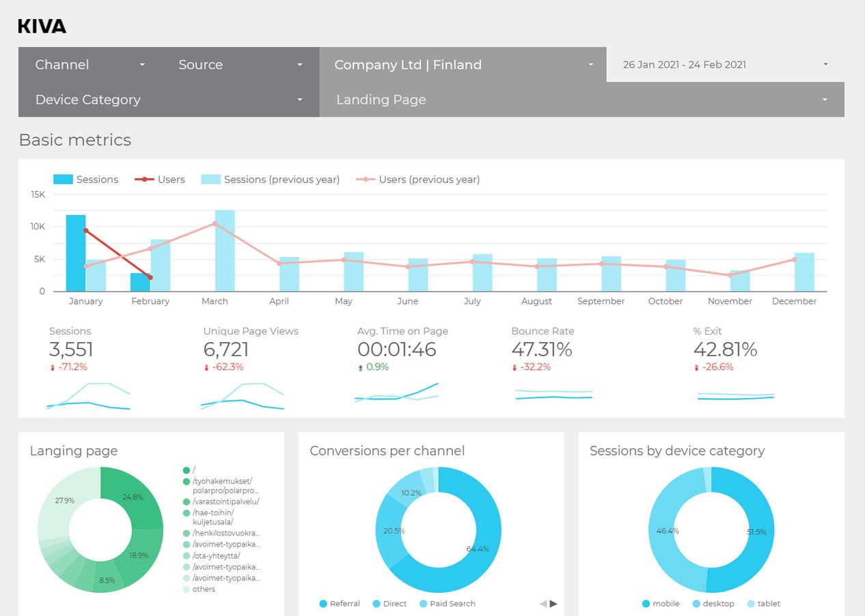The height and width of the screenshot is (616, 865).
Task: Expand the Device Category filter
Action: [x=168, y=100]
